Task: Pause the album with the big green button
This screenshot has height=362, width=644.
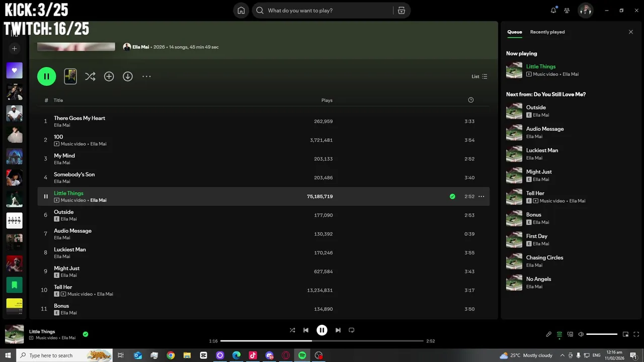Action: click(46, 76)
